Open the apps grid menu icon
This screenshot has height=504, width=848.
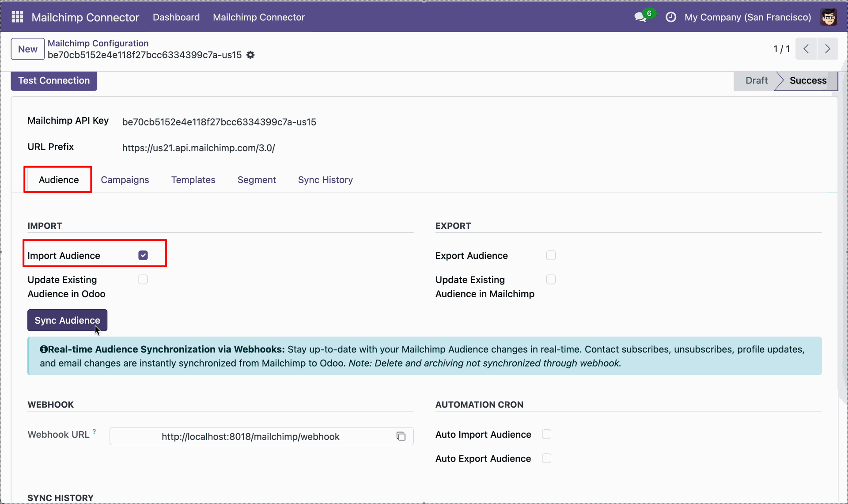pyautogui.click(x=17, y=17)
